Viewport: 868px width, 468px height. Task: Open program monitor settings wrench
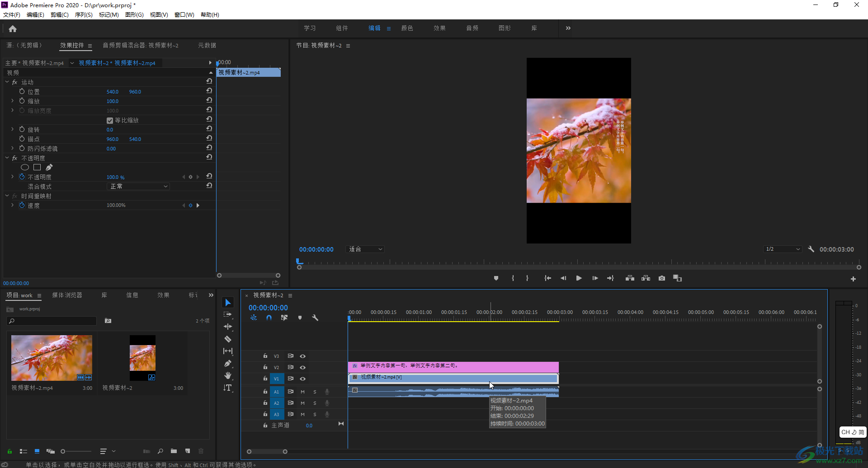(811, 249)
